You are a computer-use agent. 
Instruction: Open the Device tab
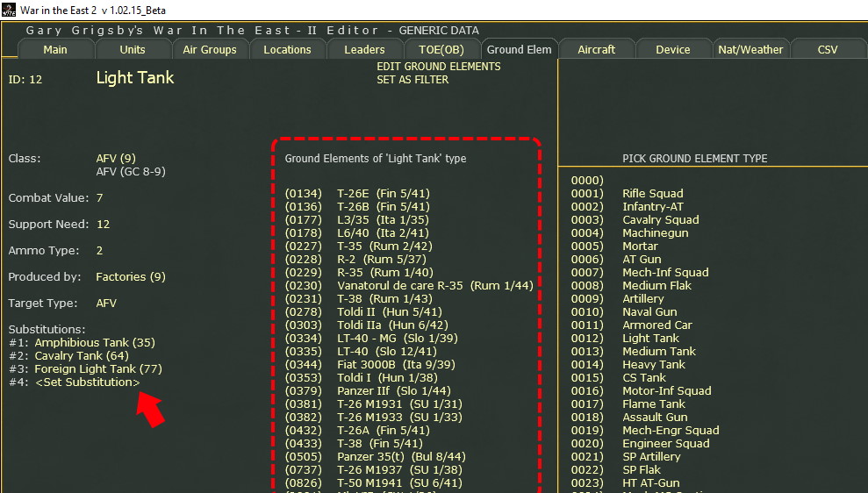[x=672, y=49]
